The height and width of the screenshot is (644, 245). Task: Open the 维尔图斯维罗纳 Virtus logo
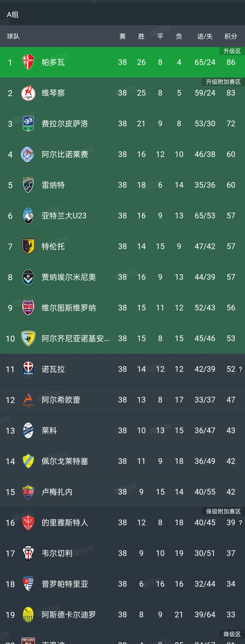click(28, 307)
